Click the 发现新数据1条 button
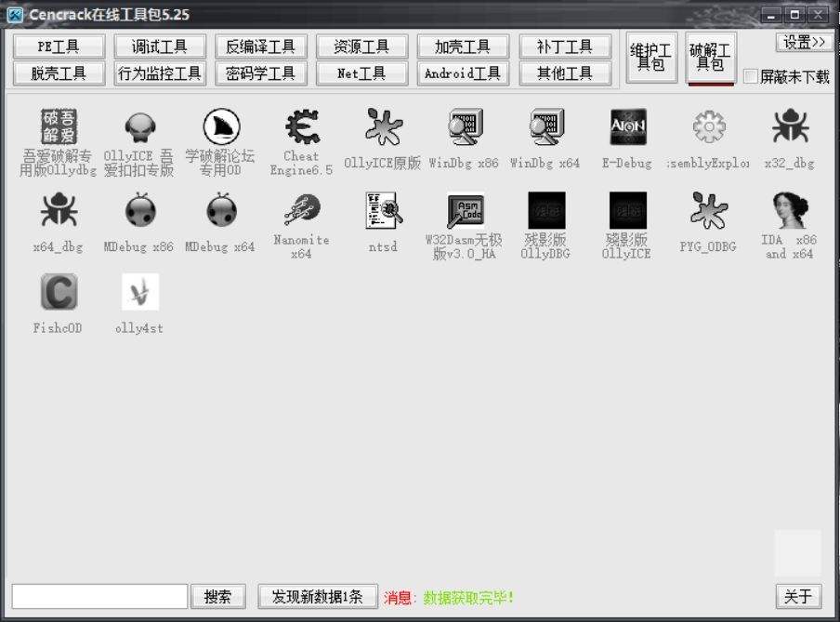Screen dimensions: 840x622 pyautogui.click(x=318, y=596)
